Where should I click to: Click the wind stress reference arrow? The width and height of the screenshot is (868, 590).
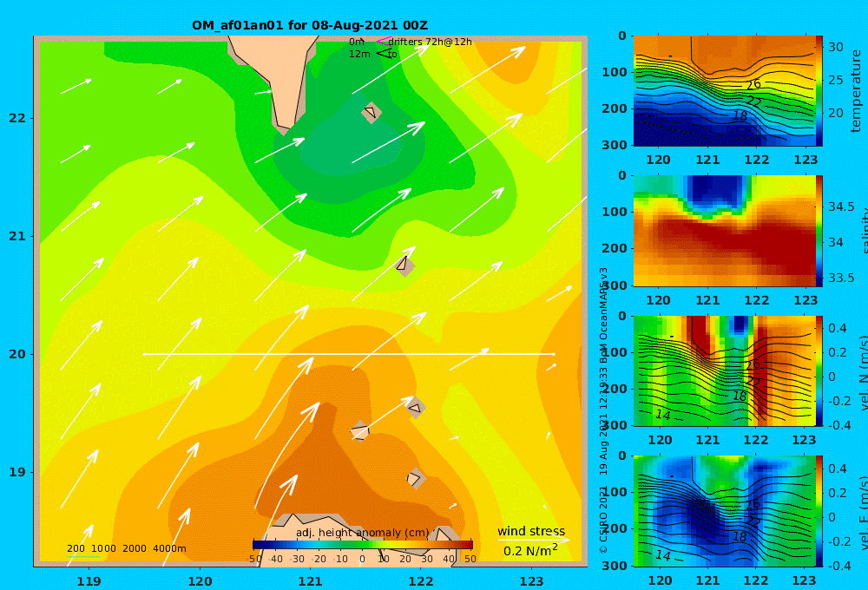click(x=534, y=540)
